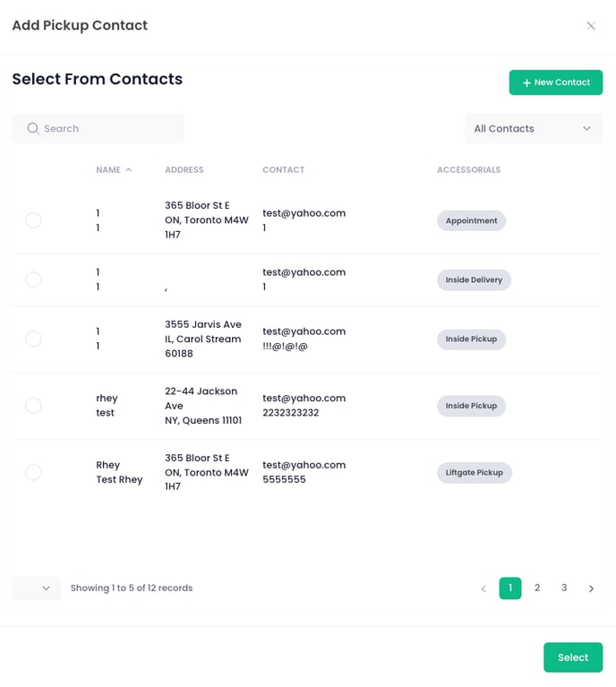616x687 pixels.
Task: Choose the contact at 3555 Jarvis Ave
Action: (x=33, y=339)
